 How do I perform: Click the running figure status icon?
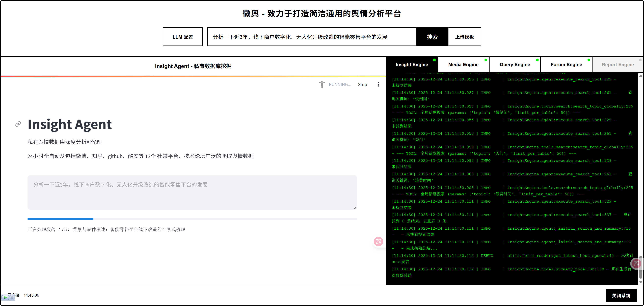pos(322,84)
